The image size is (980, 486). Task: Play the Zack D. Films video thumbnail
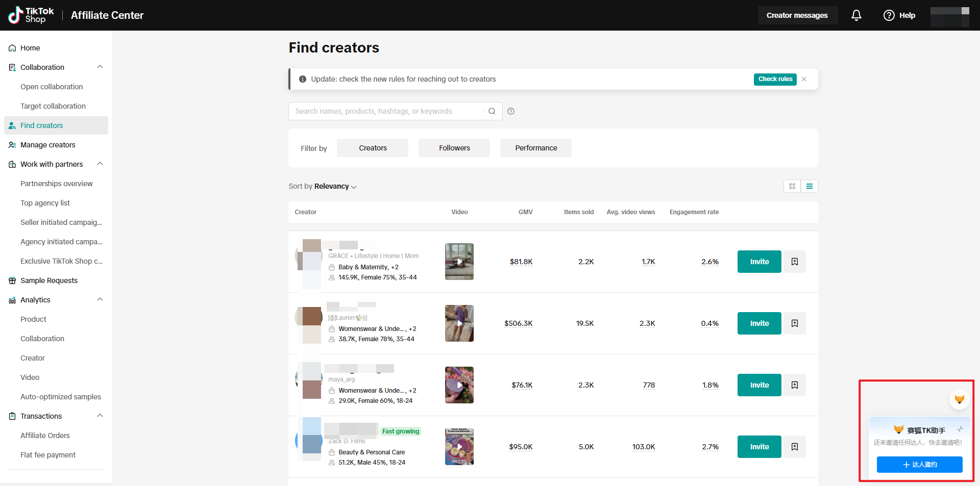coord(459,447)
